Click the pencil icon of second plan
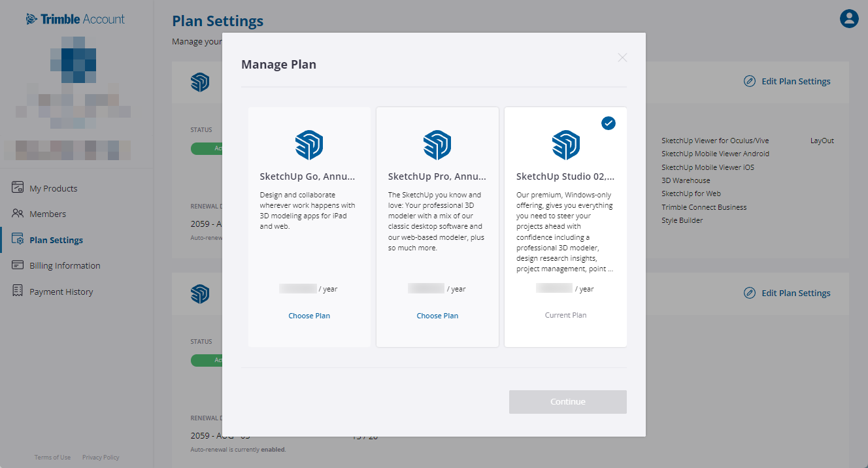 pos(750,293)
